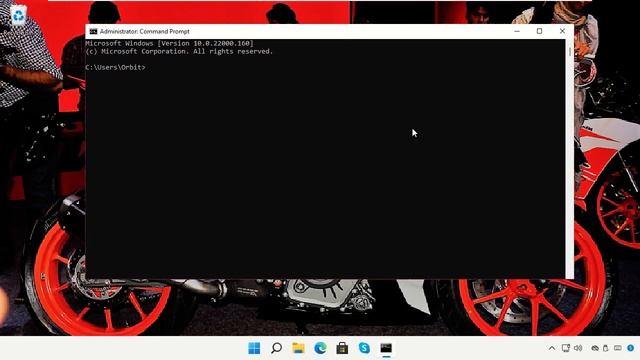Expand hidden system tray icons chevron
Viewport: 640px width, 360px height.
coord(552,348)
